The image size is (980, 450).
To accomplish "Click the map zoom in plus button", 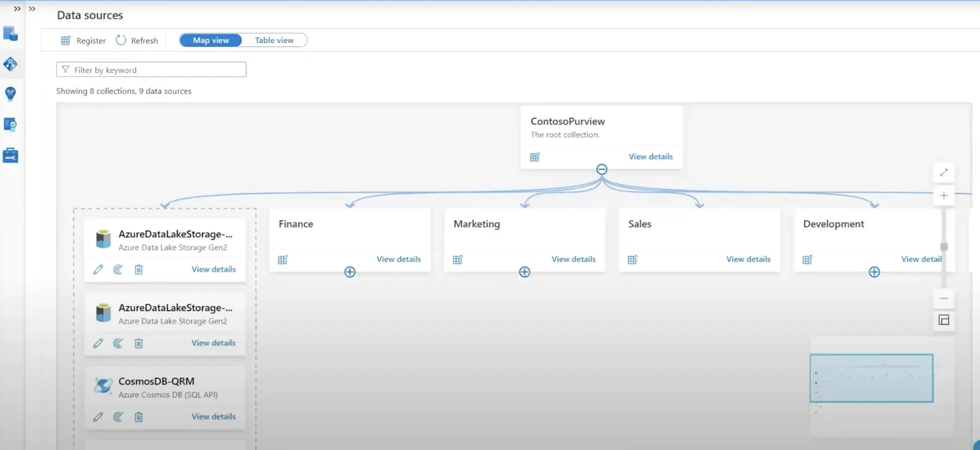I will [944, 196].
